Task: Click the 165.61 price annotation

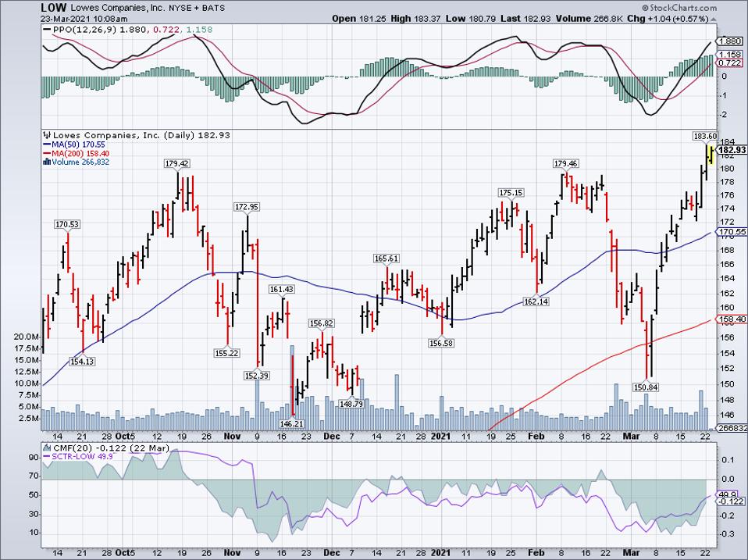Action: [x=386, y=259]
